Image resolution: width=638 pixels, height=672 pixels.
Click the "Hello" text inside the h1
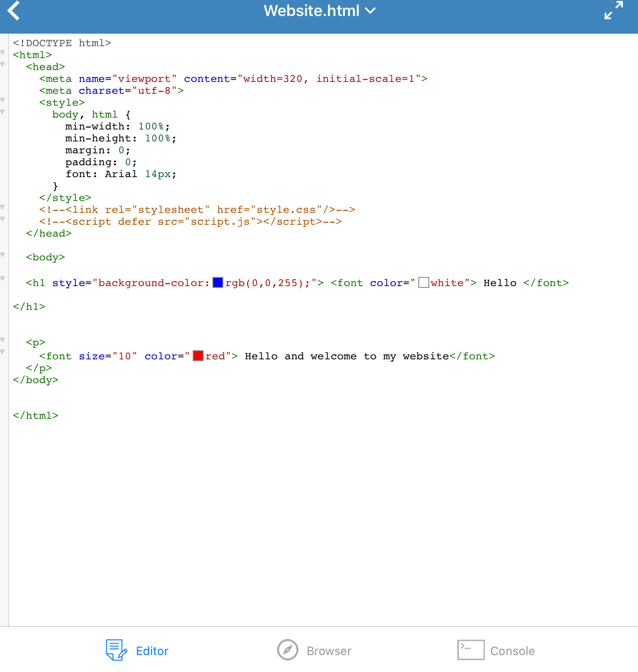click(500, 283)
